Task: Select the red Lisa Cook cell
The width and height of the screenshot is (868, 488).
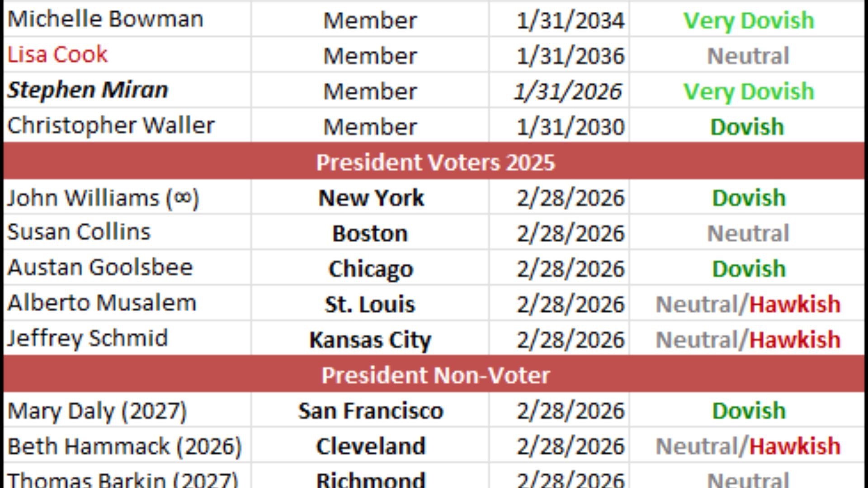Action: click(57, 55)
